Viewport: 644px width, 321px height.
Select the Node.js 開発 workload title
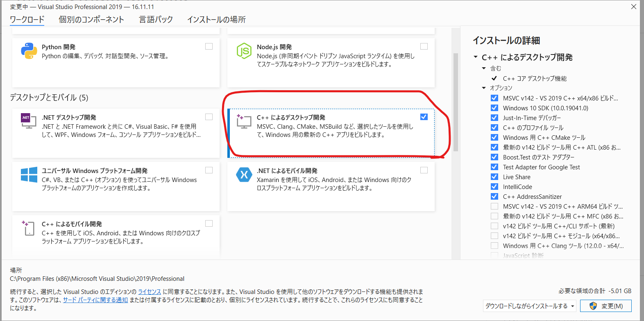[x=274, y=47]
